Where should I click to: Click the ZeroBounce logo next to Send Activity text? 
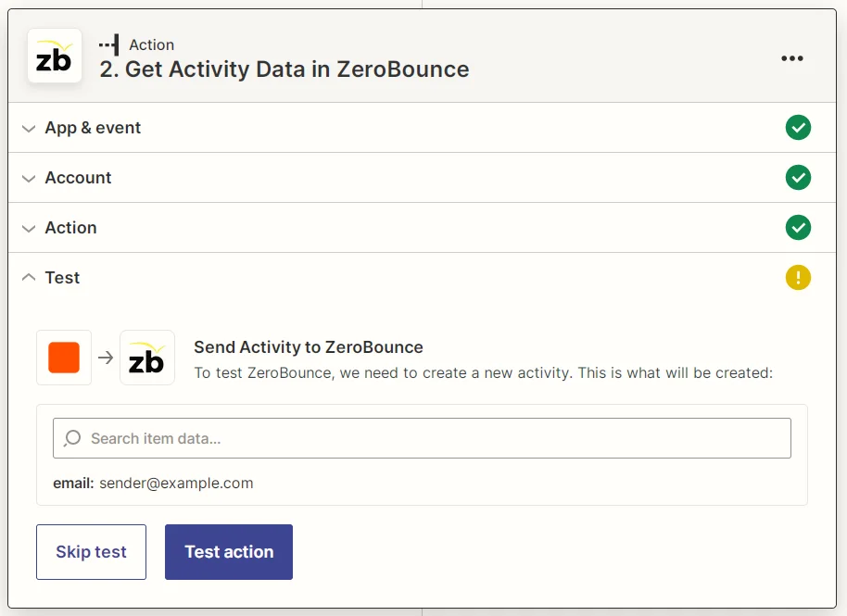146,357
